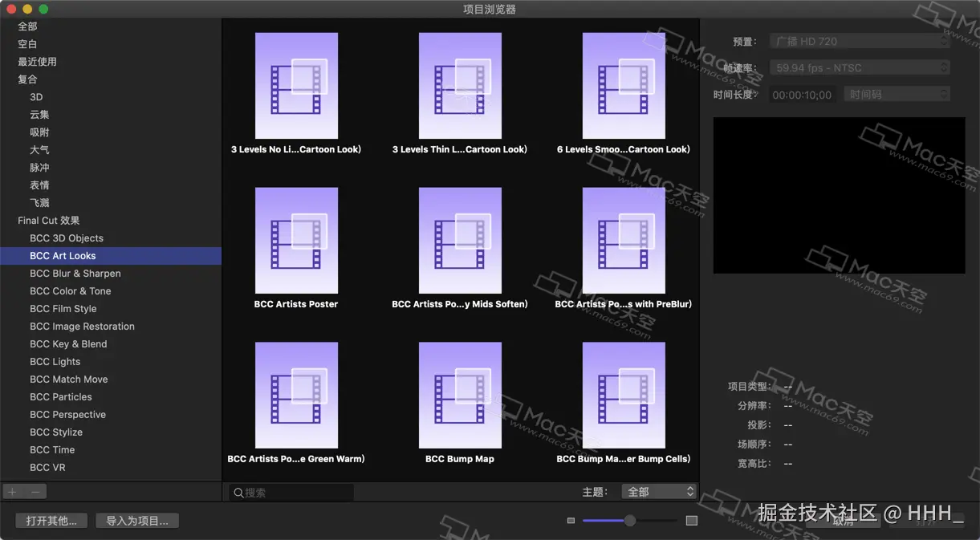Open the 时间码 timecode dropdown
The image size is (980, 540).
pos(897,95)
